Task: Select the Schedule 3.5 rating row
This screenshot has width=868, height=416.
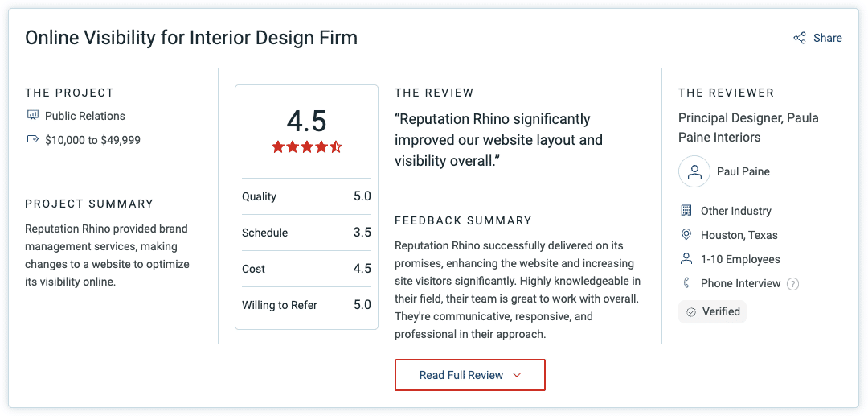Action: point(307,233)
